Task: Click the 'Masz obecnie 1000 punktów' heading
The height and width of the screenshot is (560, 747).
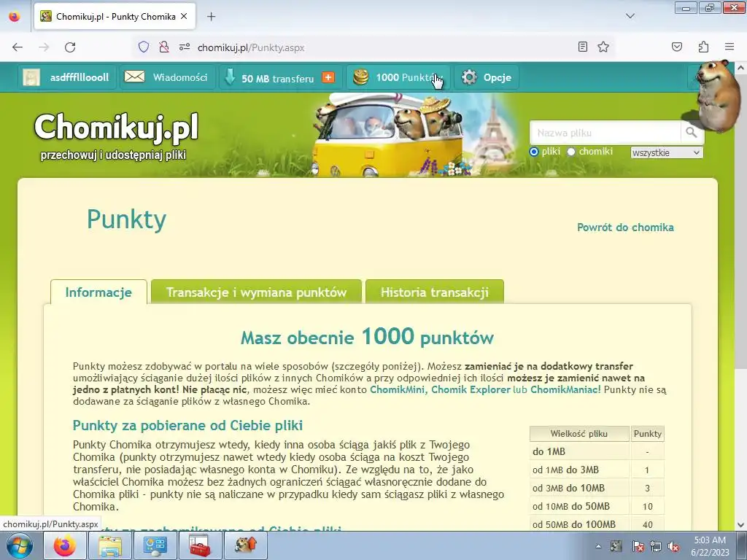Action: tap(368, 337)
